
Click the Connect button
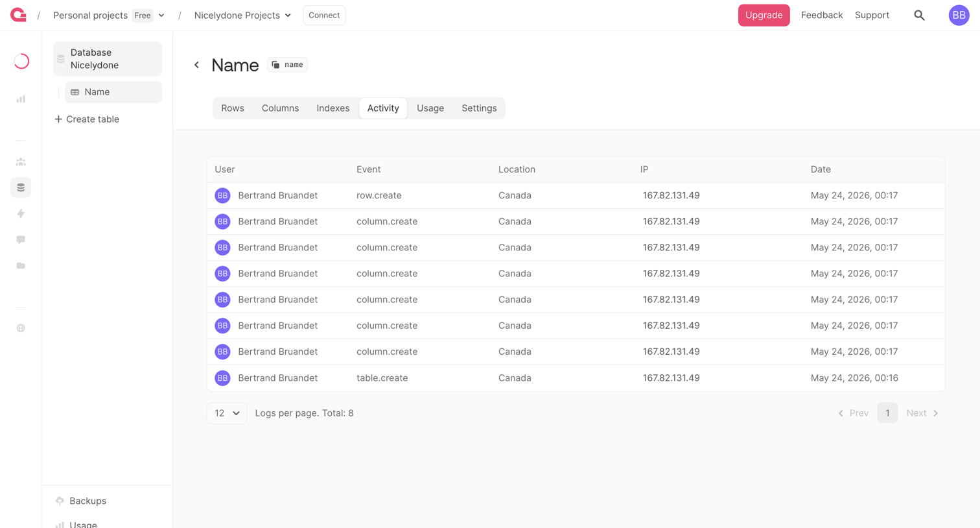[x=324, y=15]
